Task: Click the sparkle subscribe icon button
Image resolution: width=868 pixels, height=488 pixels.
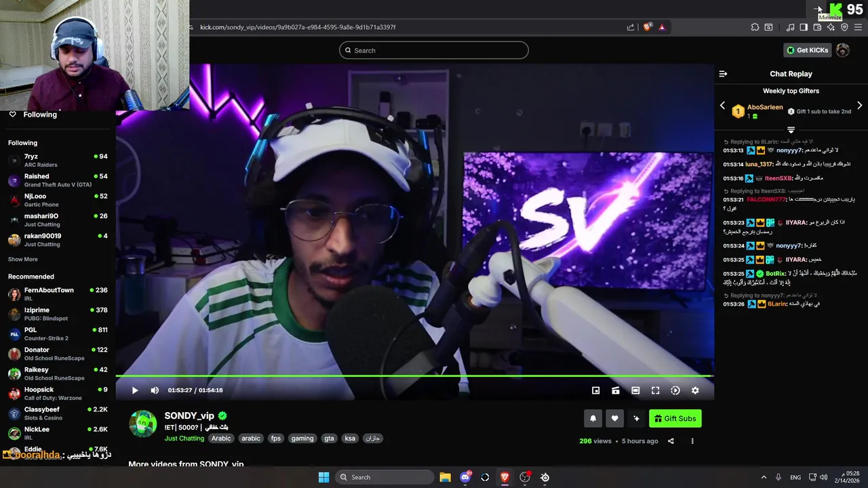Action: tap(636, 418)
